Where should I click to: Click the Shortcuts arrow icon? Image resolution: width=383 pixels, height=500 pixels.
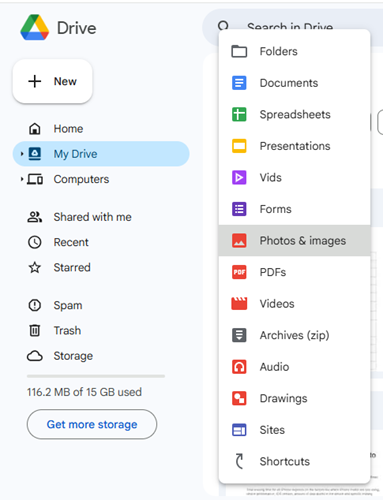pyautogui.click(x=239, y=461)
